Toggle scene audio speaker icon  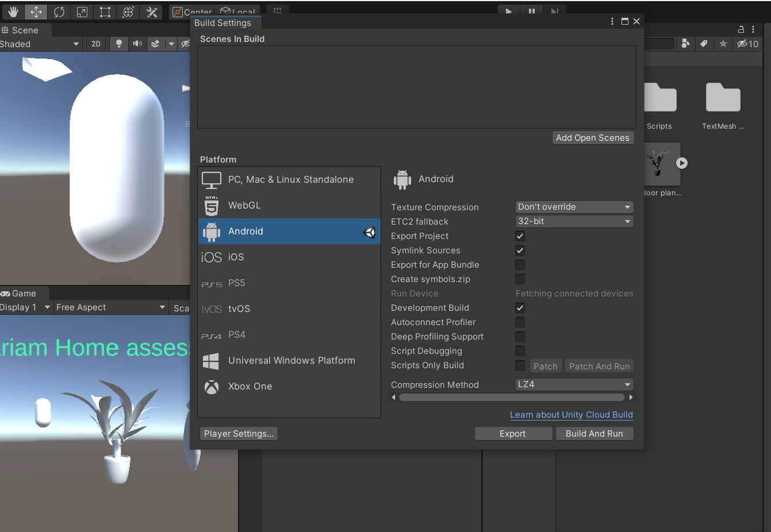137,44
